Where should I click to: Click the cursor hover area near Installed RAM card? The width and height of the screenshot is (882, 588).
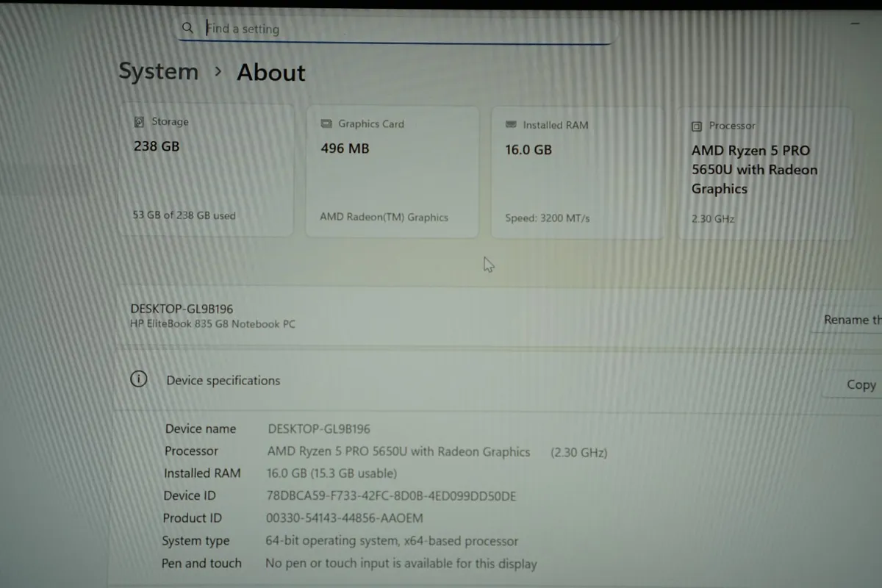coord(487,263)
